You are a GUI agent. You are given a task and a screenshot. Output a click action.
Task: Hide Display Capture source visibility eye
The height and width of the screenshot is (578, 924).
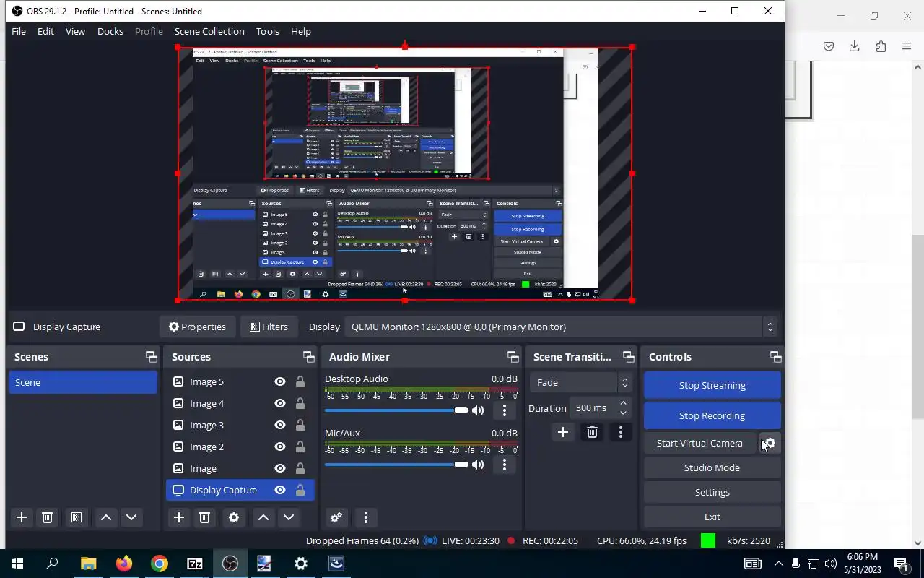(280, 490)
